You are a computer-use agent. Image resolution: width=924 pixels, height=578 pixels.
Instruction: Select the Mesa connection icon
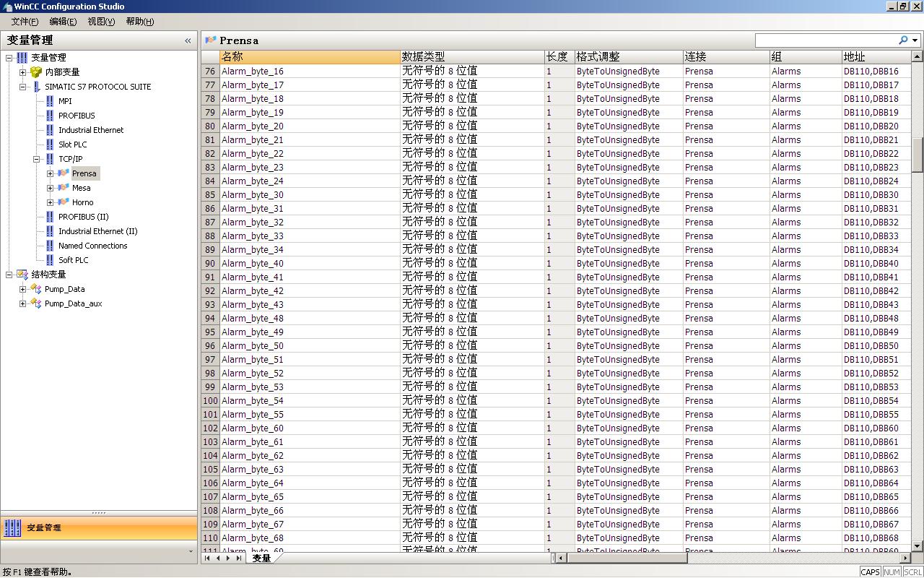click(x=64, y=188)
